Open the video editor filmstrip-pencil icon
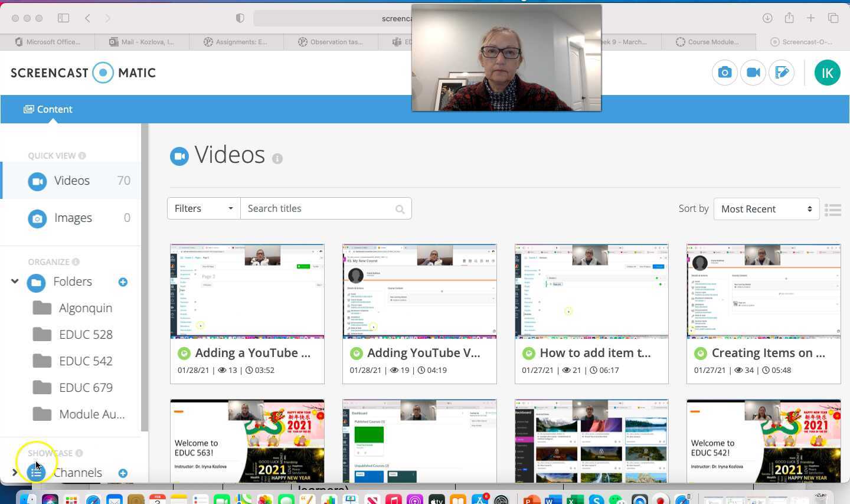This screenshot has width=850, height=504. tap(782, 73)
